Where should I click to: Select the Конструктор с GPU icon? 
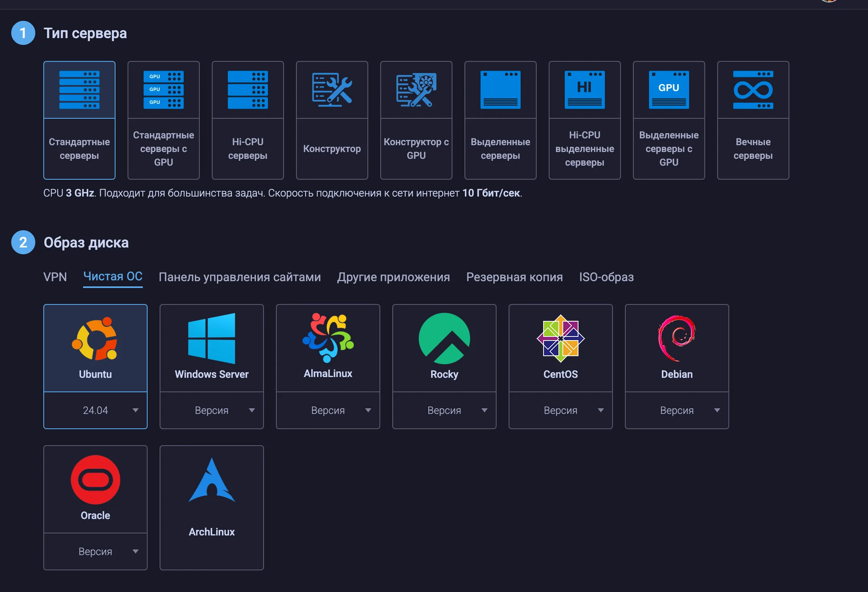pyautogui.click(x=416, y=90)
